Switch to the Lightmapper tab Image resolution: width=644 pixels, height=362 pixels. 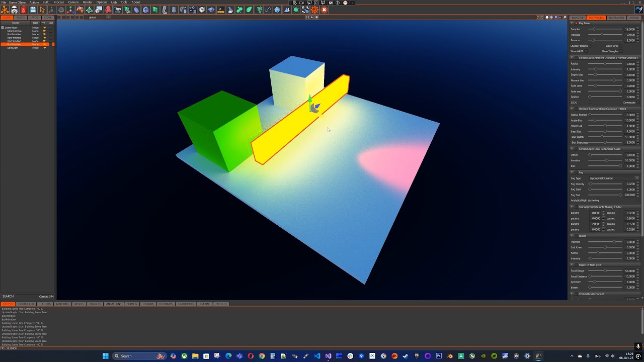tap(616, 18)
